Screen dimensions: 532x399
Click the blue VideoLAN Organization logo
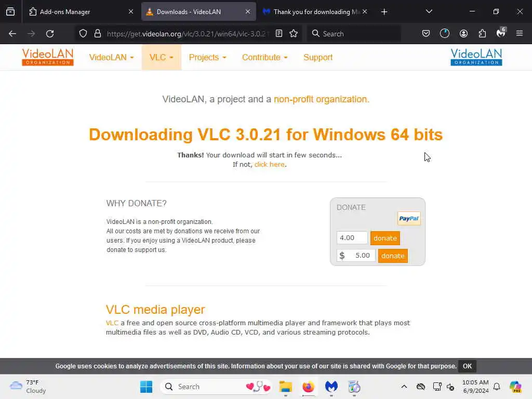coord(476,57)
